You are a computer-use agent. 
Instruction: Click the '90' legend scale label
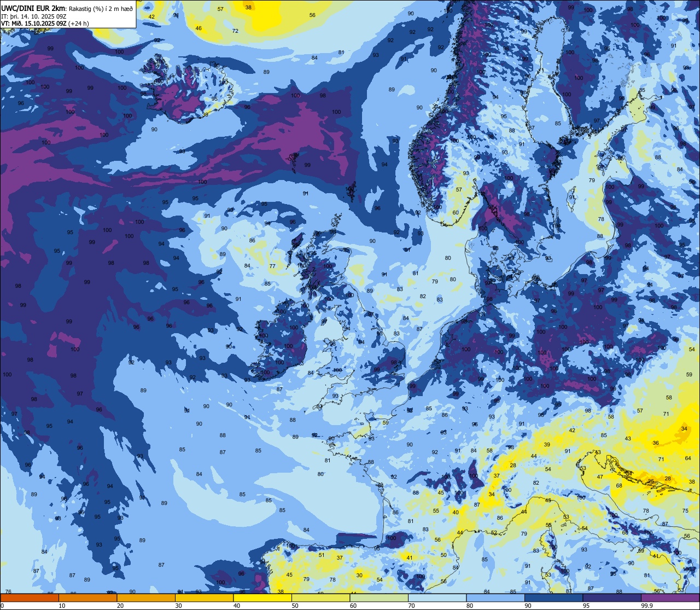[x=528, y=606]
